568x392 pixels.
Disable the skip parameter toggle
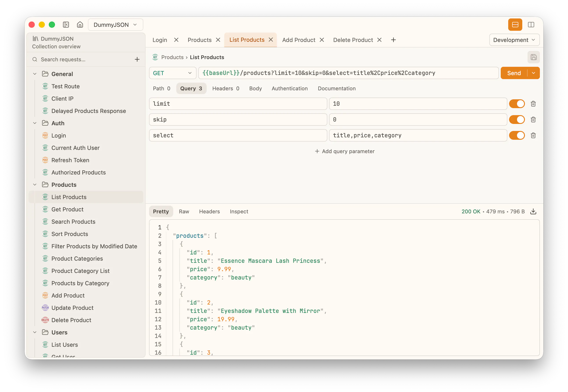[517, 120]
